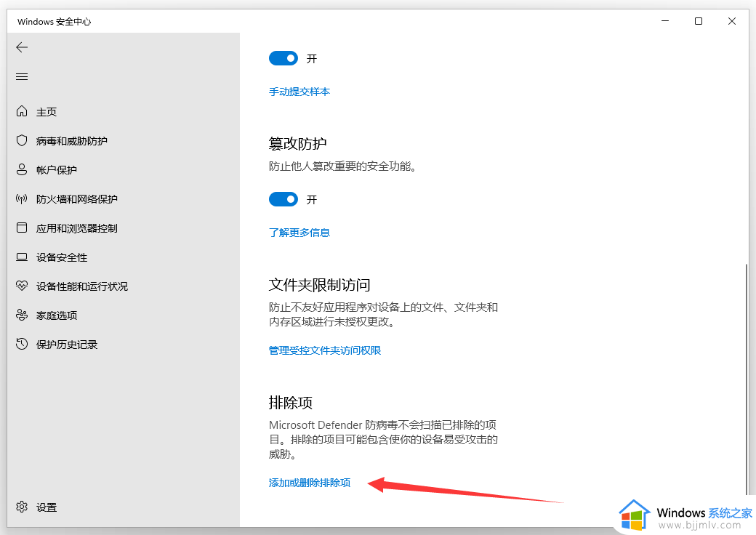756x535 pixels.
Task: Click the vertical scrollbar thumb
Action: click(747, 379)
